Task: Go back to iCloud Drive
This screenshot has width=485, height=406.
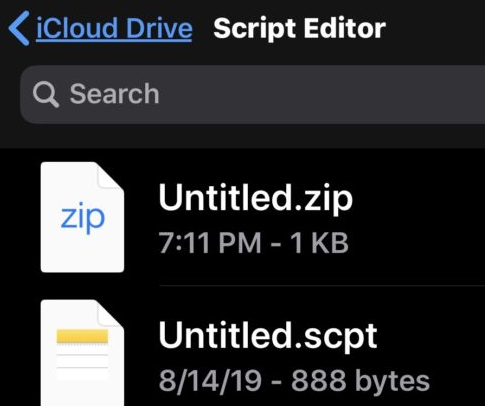Action: 114,28
